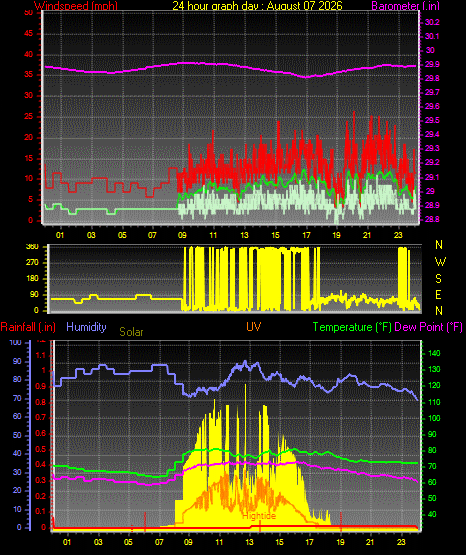The height and width of the screenshot is (555, 466).
Task: Click hour label '01' under the rainfall graph
Action: click(67, 542)
